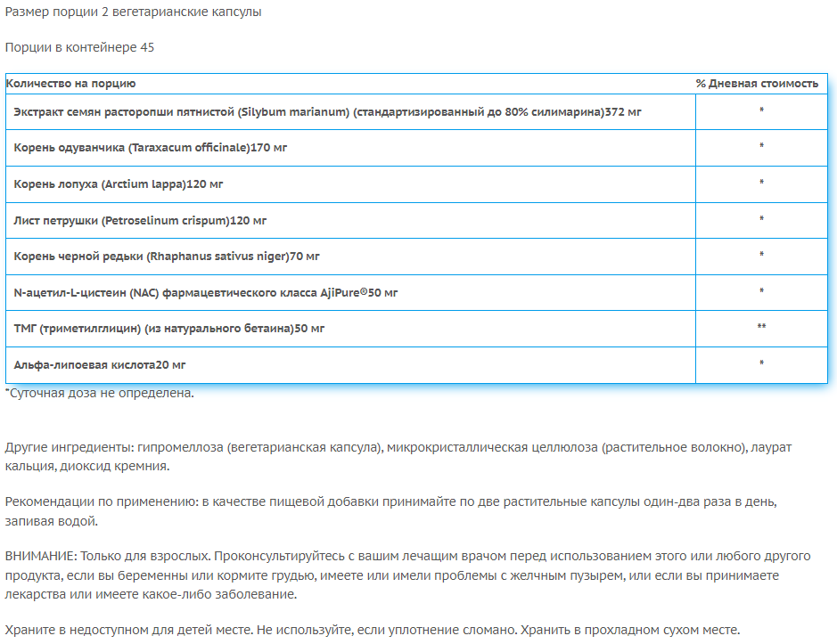Select the 'Корень лопуха' (Arctium lappa) row

click(x=119, y=183)
